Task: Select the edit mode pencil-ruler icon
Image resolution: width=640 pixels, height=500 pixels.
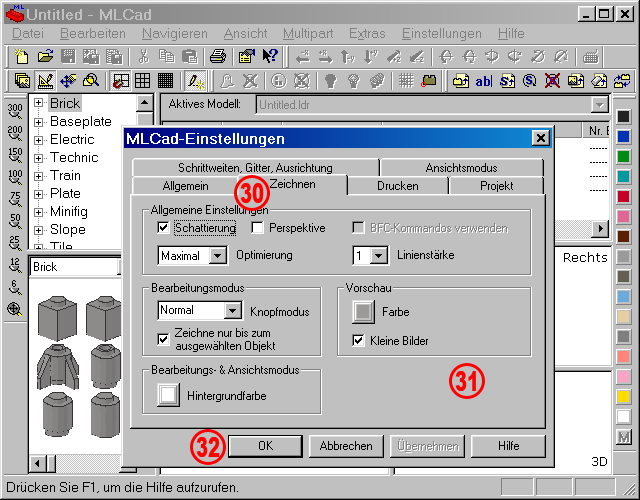Action: [45, 80]
